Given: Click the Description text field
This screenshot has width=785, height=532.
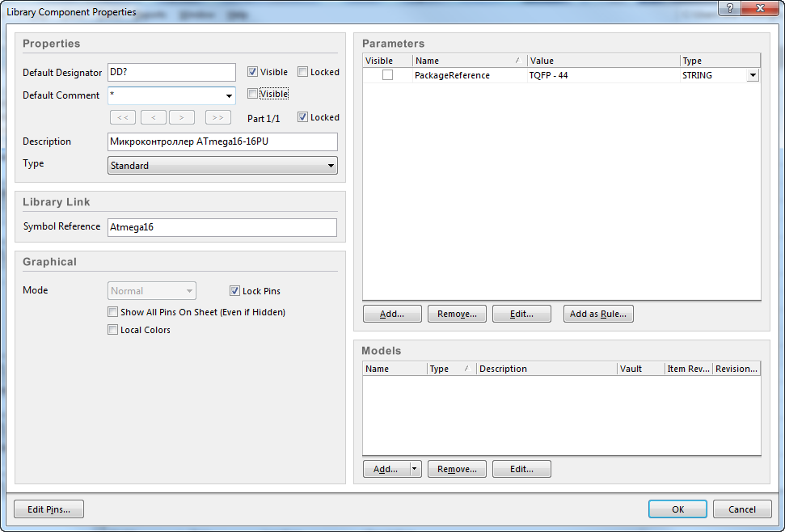Looking at the screenshot, I should [x=222, y=141].
